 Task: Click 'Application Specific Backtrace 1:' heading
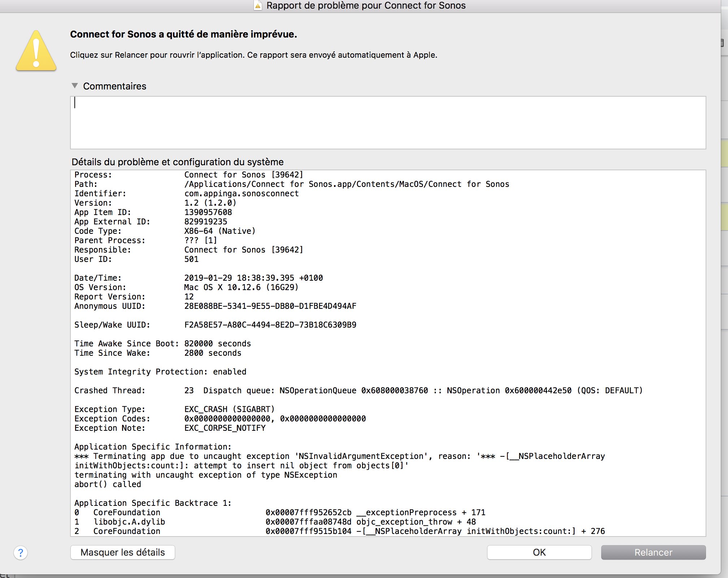tap(153, 503)
